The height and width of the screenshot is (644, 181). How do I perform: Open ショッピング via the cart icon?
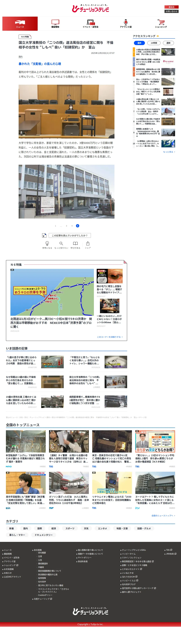coord(161,22)
